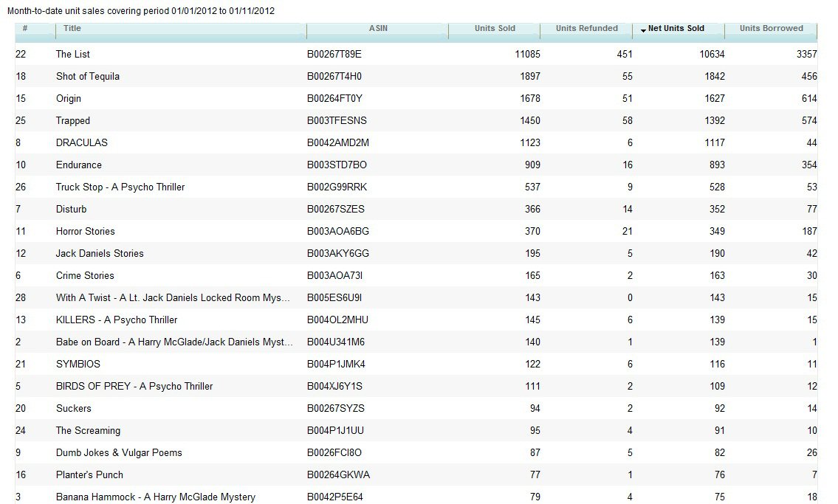
Task: Select "Banana Hammock - A Harry McGlade Mystery"
Action: 156,497
